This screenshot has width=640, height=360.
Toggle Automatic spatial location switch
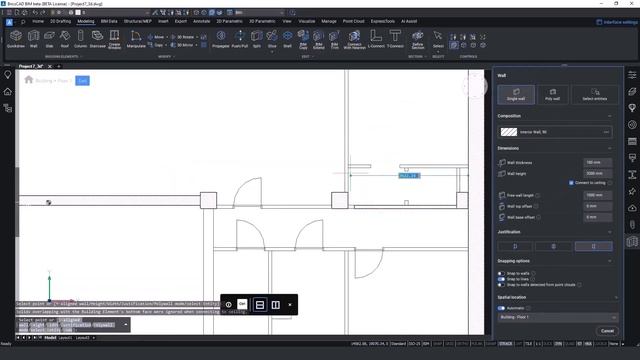tap(501, 308)
